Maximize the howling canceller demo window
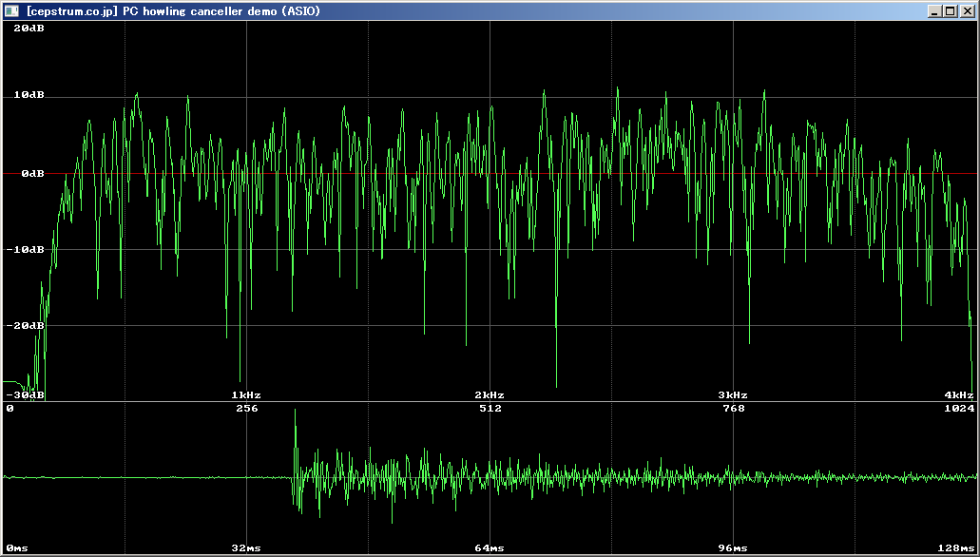This screenshot has height=557, width=980. [x=950, y=10]
